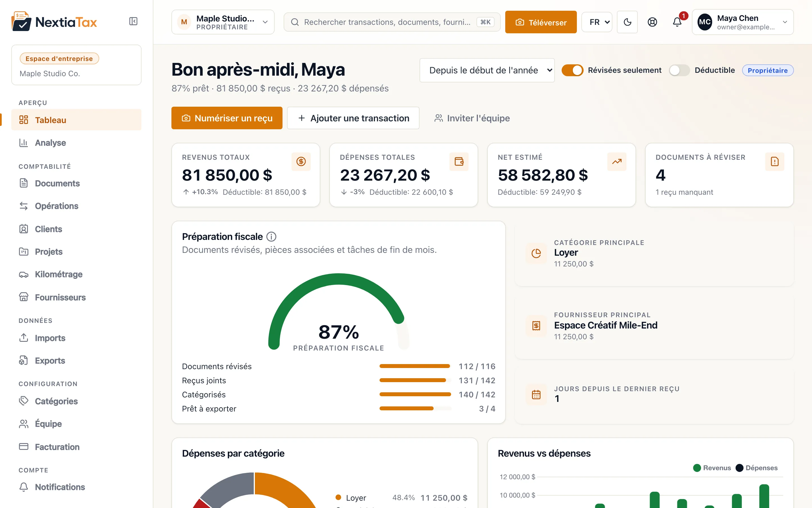Click the calendar icon for Jours depuis le dernier reçu
Image resolution: width=812 pixels, height=508 pixels.
536,395
